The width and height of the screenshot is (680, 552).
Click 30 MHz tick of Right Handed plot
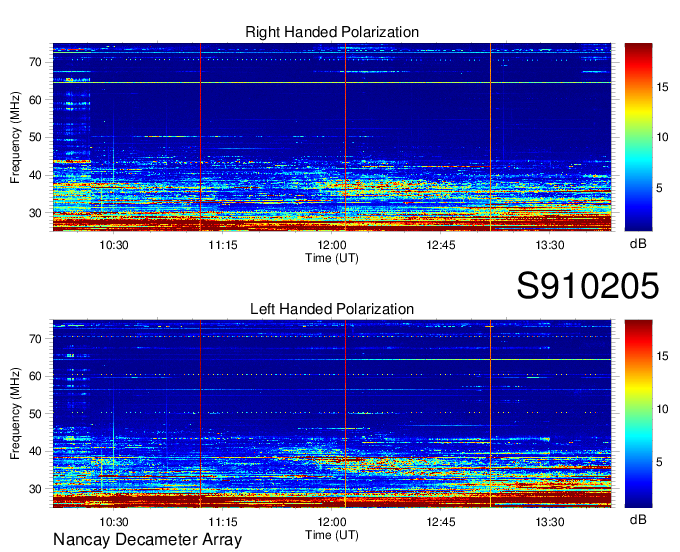36,213
